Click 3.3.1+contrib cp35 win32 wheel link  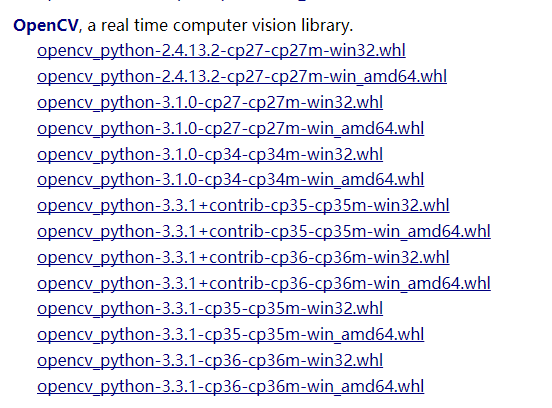[243, 206]
